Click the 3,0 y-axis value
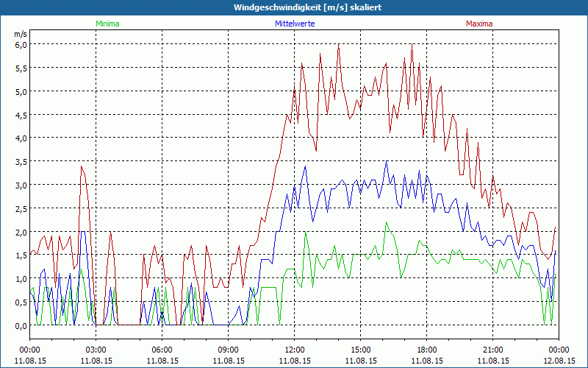Screen dimensions: 588x368 click(21, 185)
